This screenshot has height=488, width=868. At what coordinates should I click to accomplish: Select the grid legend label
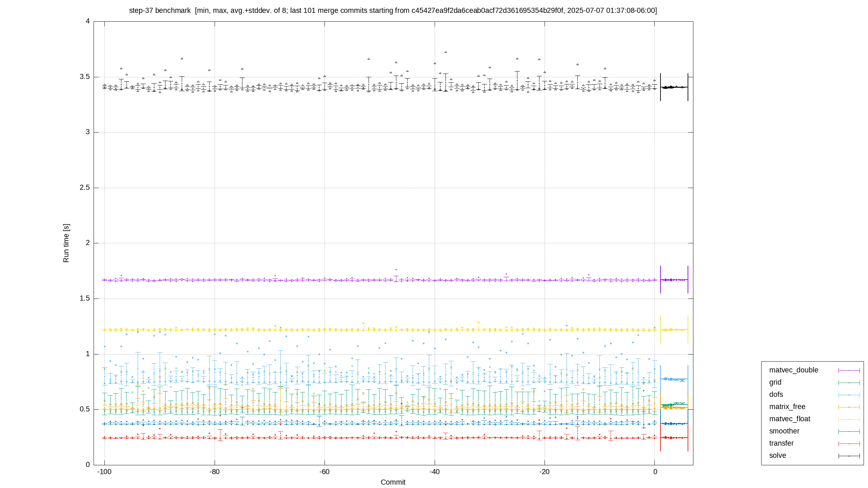point(775,382)
